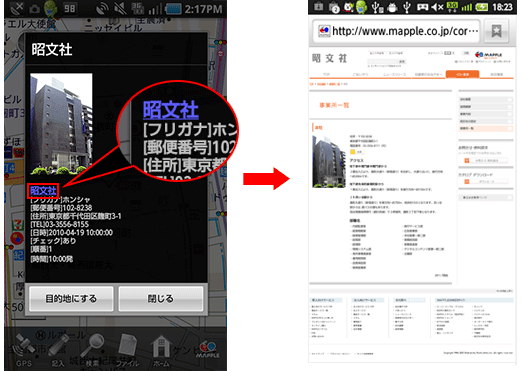Tap the 閉じる button in the dialog
Image resolution: width=522 pixels, height=371 pixels.
[161, 298]
